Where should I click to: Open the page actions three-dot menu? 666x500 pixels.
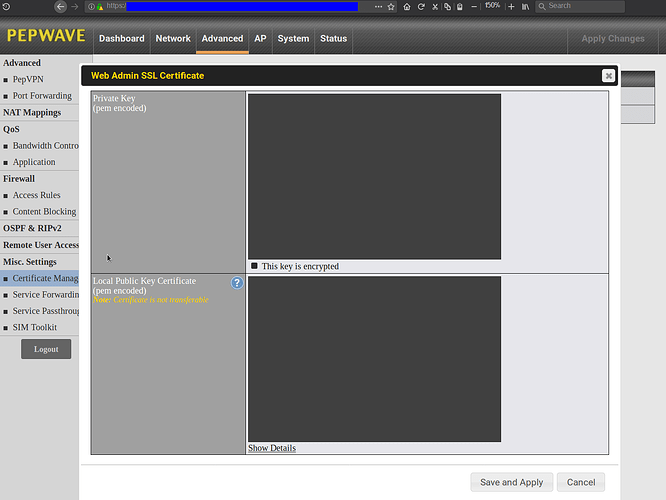[x=377, y=6]
